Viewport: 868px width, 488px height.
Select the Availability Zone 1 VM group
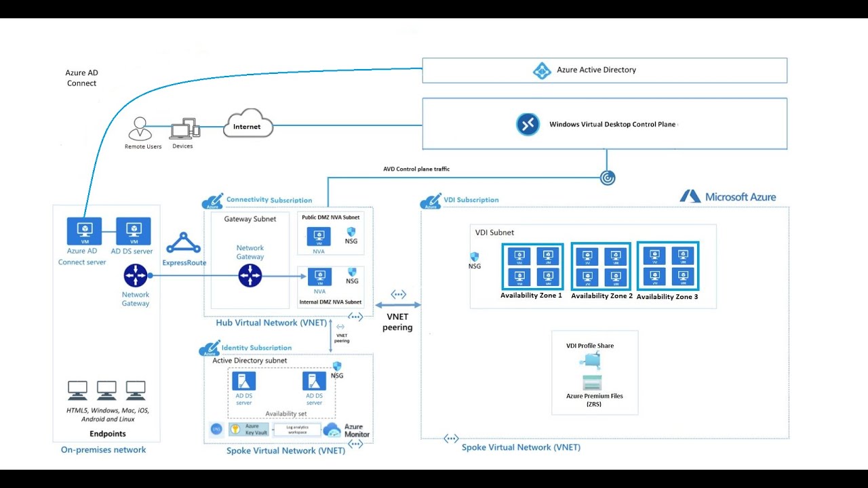coord(532,266)
